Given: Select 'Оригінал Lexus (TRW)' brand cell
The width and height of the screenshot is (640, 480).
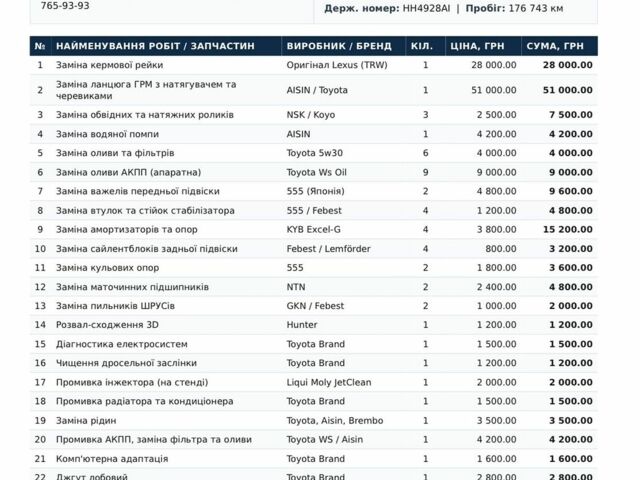Looking at the screenshot, I should coord(337,65).
